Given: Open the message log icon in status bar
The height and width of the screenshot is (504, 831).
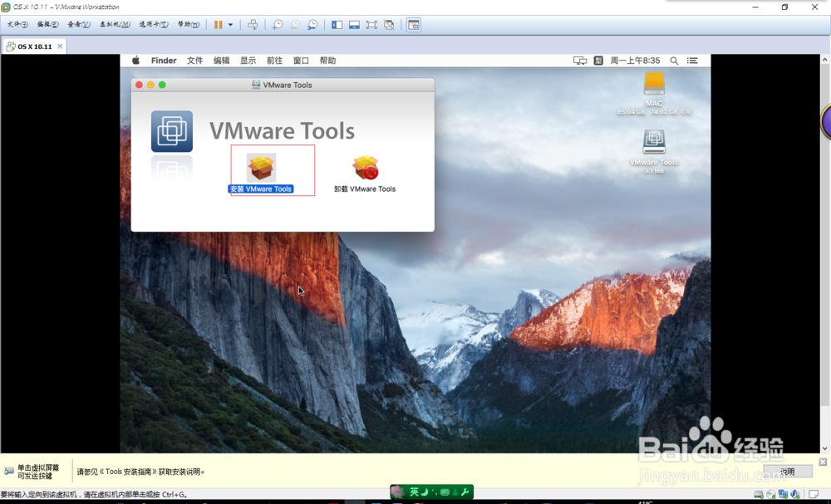Looking at the screenshot, I should click(x=814, y=495).
